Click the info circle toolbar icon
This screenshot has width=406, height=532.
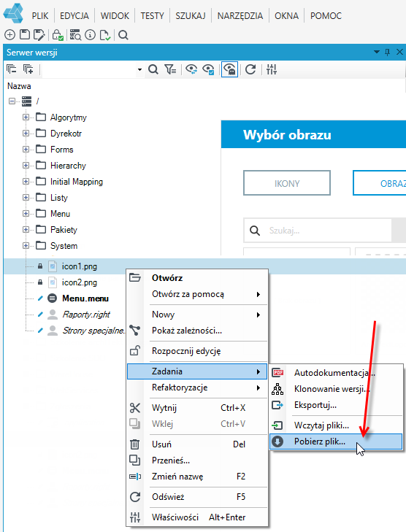pyautogui.click(x=90, y=34)
